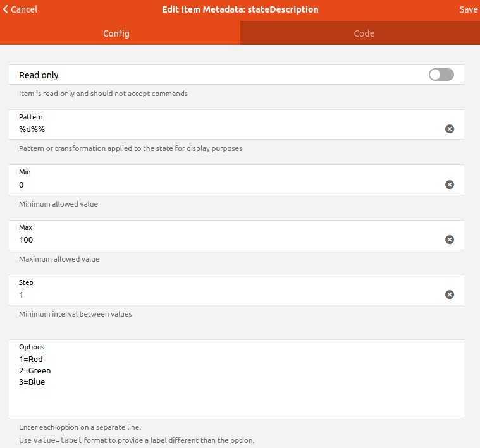Click the back chevron beside Cancel
Viewport: 480px width, 448px height.
[6, 9]
